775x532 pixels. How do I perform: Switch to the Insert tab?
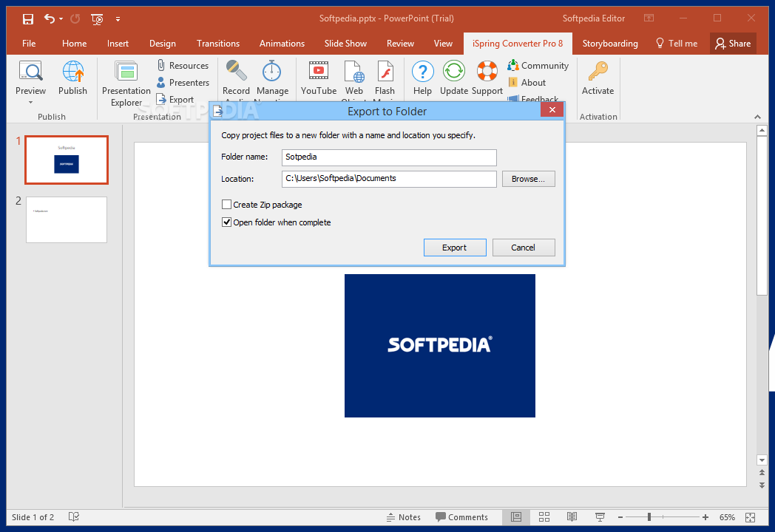coord(118,44)
